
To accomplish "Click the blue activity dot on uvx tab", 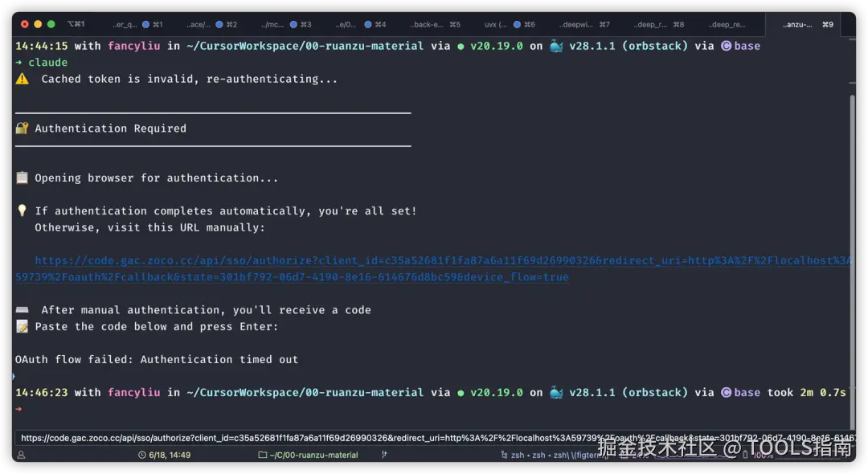I will [517, 24].
